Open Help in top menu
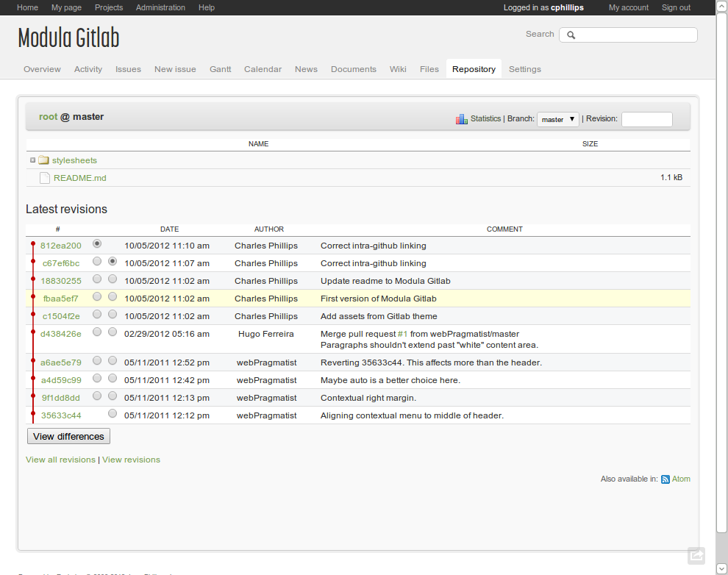 [x=207, y=7]
